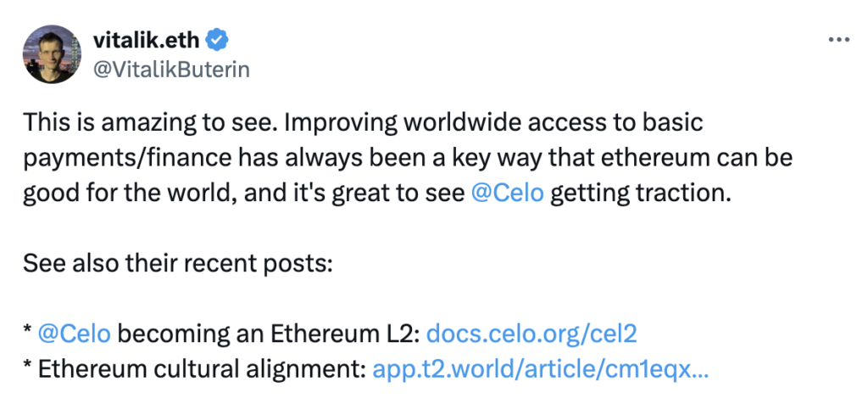The width and height of the screenshot is (868, 398).
Task: Open Vitalik's profile picture avatar
Action: tap(52, 54)
